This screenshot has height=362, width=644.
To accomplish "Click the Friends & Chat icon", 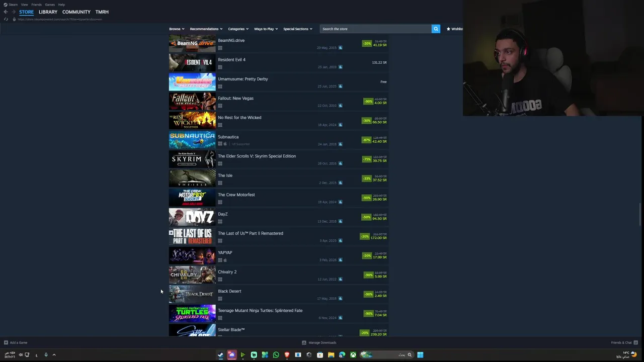I will [x=635, y=342].
